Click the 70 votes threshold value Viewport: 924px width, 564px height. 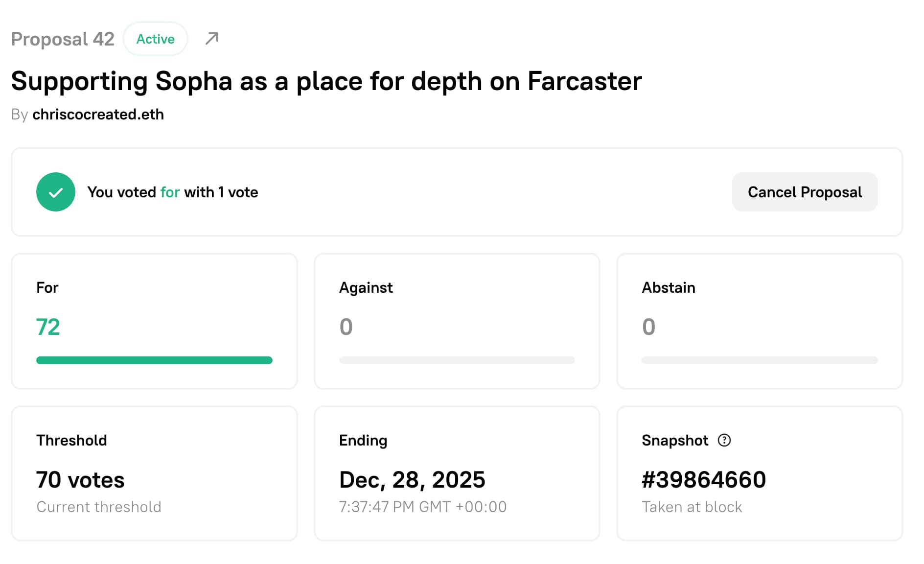[80, 480]
